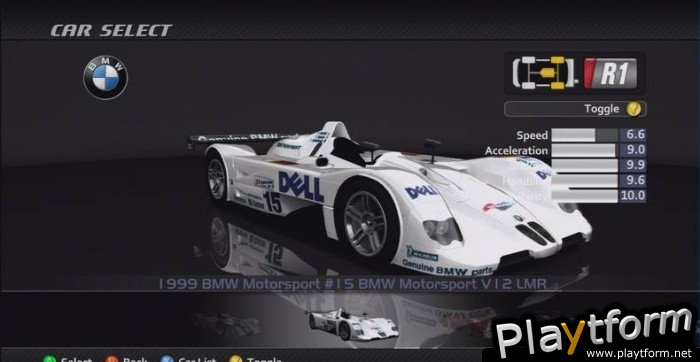Click the car name 1999 BMW Motorsport V12 LMR
Image resolution: width=700 pixels, height=362 pixels.
[352, 284]
